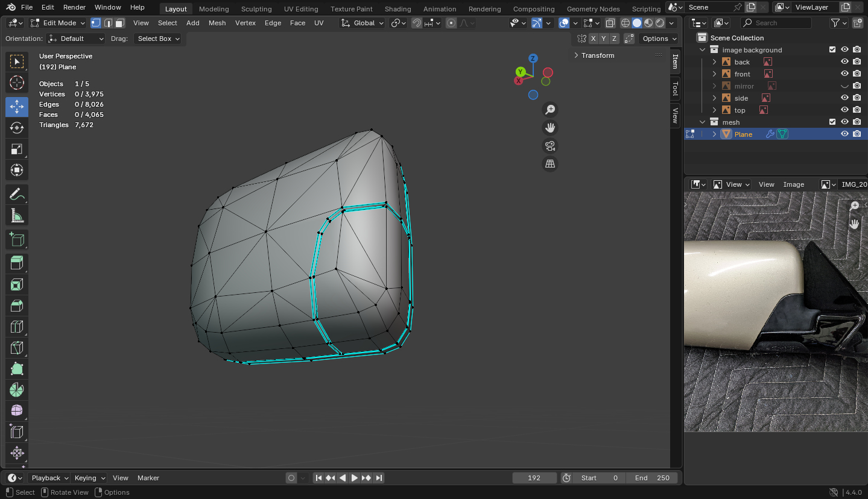Click the Toggle camera view icon
The width and height of the screenshot is (868, 499).
click(550, 146)
